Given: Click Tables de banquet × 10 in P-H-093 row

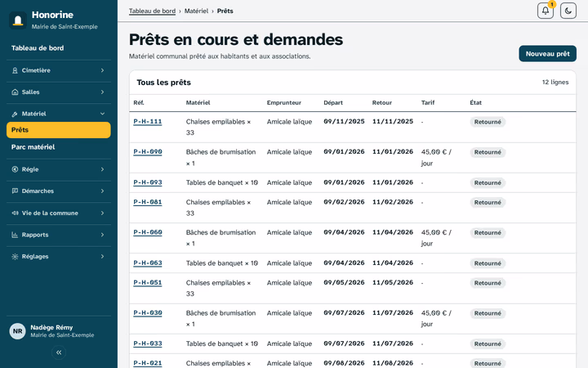Looking at the screenshot, I should (x=222, y=182).
